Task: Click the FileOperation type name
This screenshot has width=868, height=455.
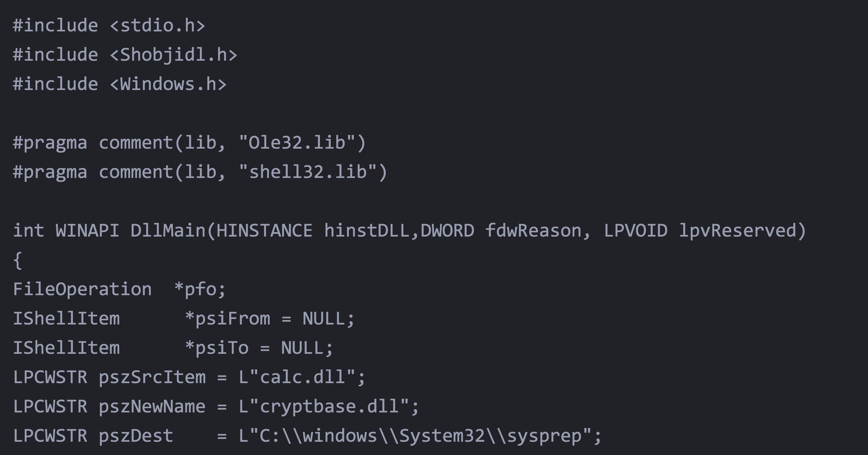Action: (82, 289)
